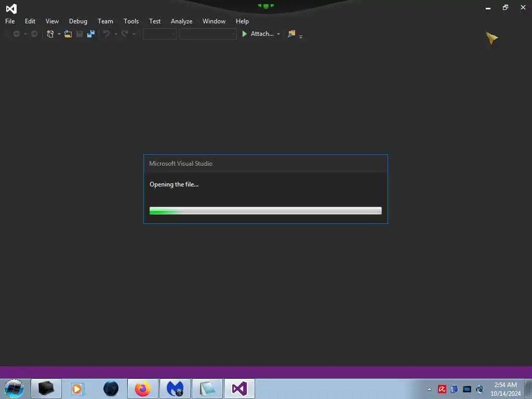Expand the Attach dropdown arrow

pyautogui.click(x=278, y=34)
